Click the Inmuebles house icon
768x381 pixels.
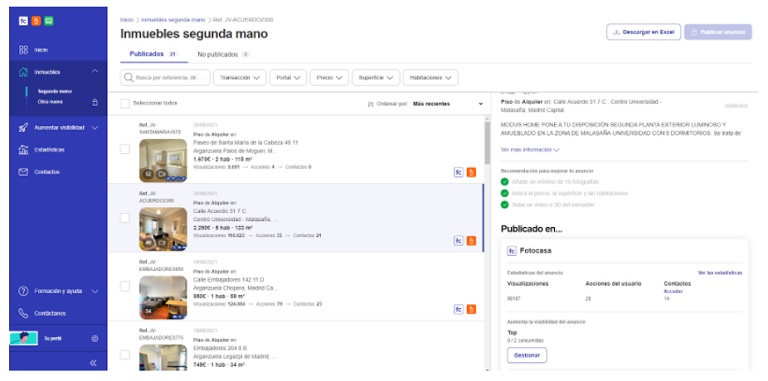click(x=23, y=72)
